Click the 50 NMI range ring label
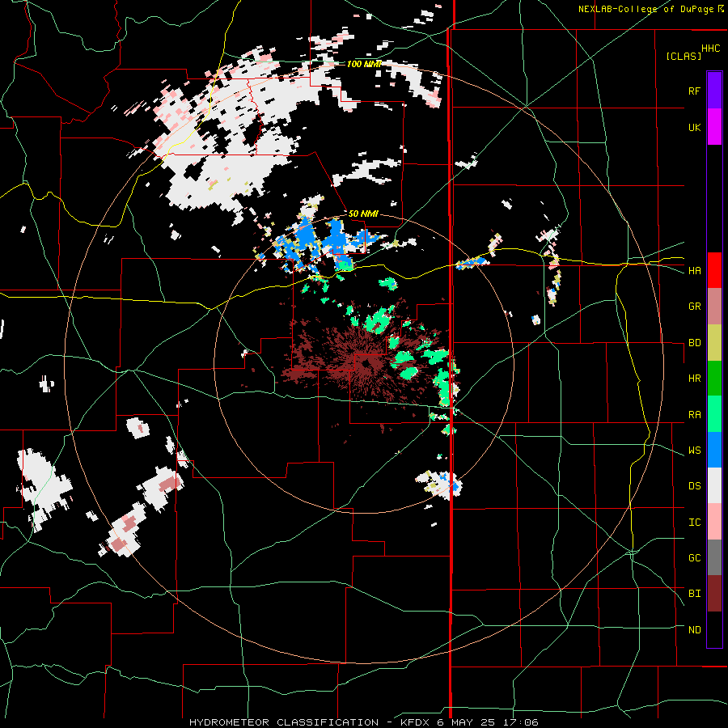This screenshot has height=728, width=728. coord(363,214)
